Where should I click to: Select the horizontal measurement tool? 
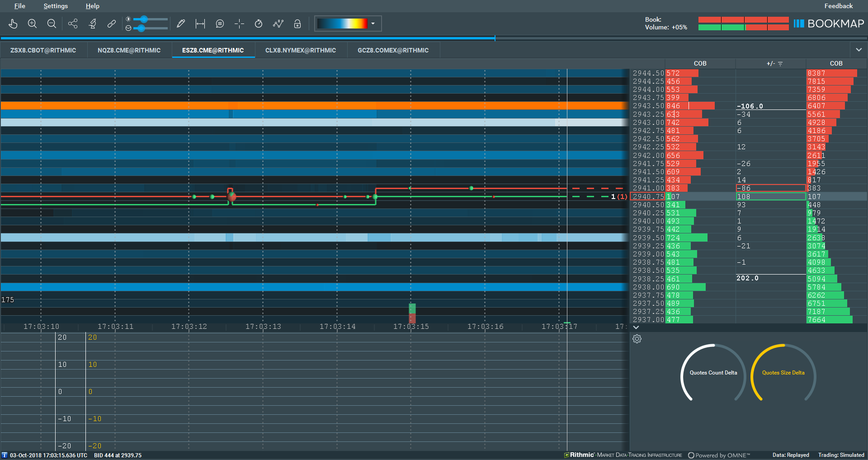200,24
